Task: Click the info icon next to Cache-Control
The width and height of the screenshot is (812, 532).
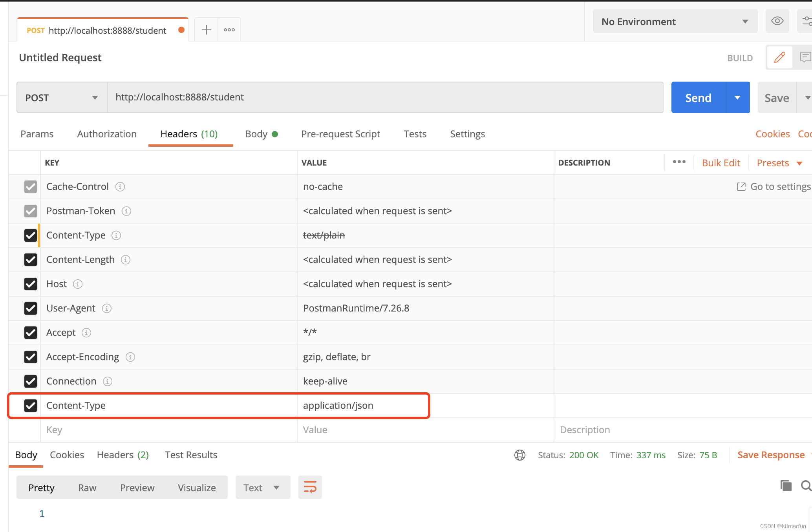Action: click(120, 187)
